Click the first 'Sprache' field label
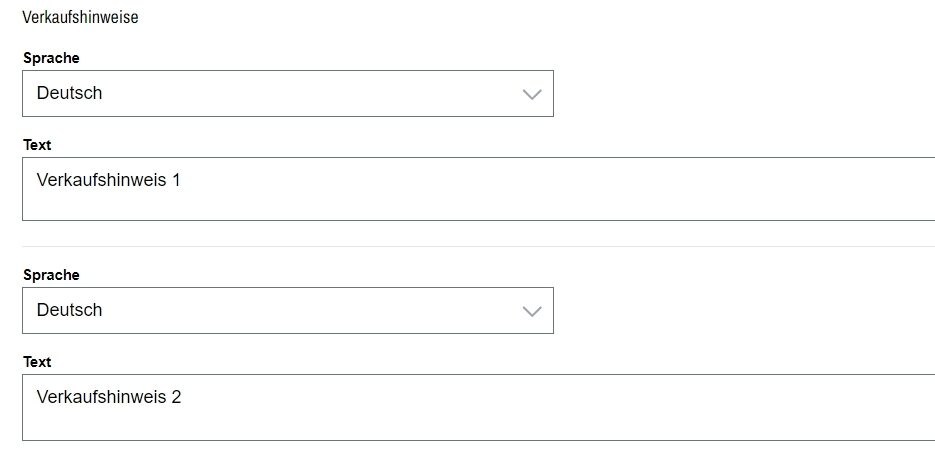Screen dimensions: 935x456 tap(51, 58)
